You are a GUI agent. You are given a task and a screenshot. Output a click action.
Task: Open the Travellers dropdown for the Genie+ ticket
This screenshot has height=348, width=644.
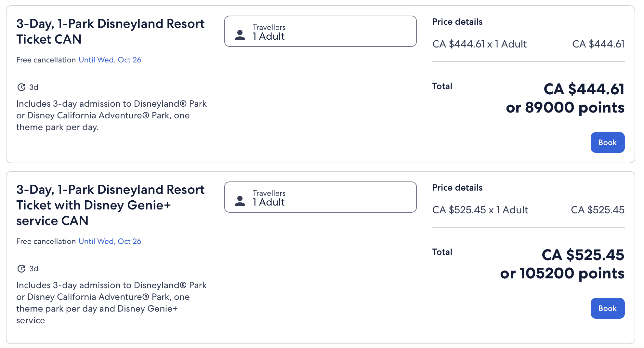click(x=320, y=197)
